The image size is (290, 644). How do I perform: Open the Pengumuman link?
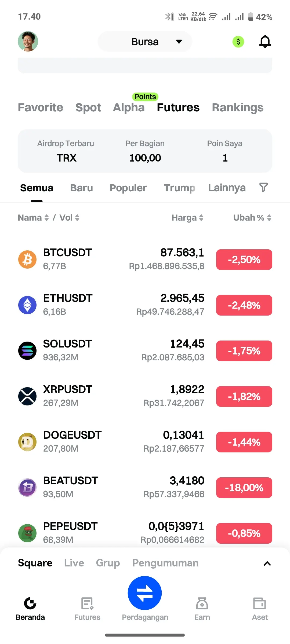(x=165, y=563)
